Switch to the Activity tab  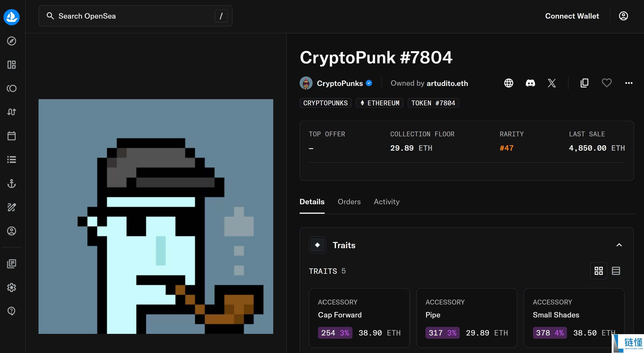(x=387, y=202)
